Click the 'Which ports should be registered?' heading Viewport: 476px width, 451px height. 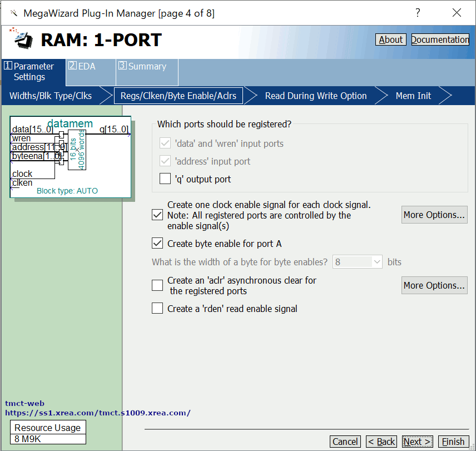pos(224,124)
